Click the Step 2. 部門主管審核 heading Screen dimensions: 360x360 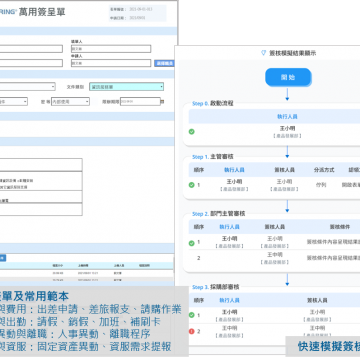218,214
